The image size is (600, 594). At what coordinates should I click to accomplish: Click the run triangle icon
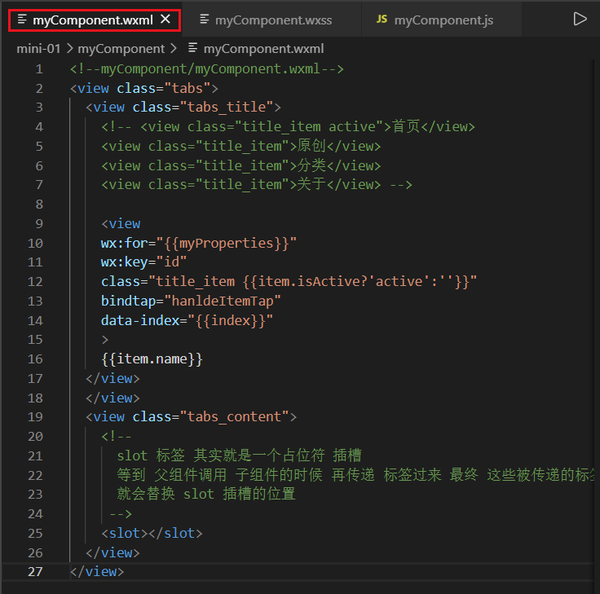(x=580, y=19)
